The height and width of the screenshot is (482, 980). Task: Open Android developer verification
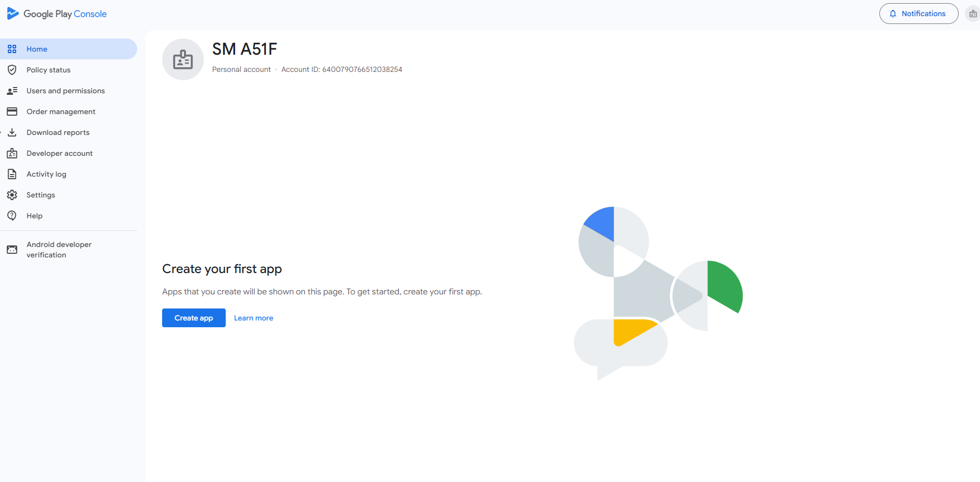[68, 250]
